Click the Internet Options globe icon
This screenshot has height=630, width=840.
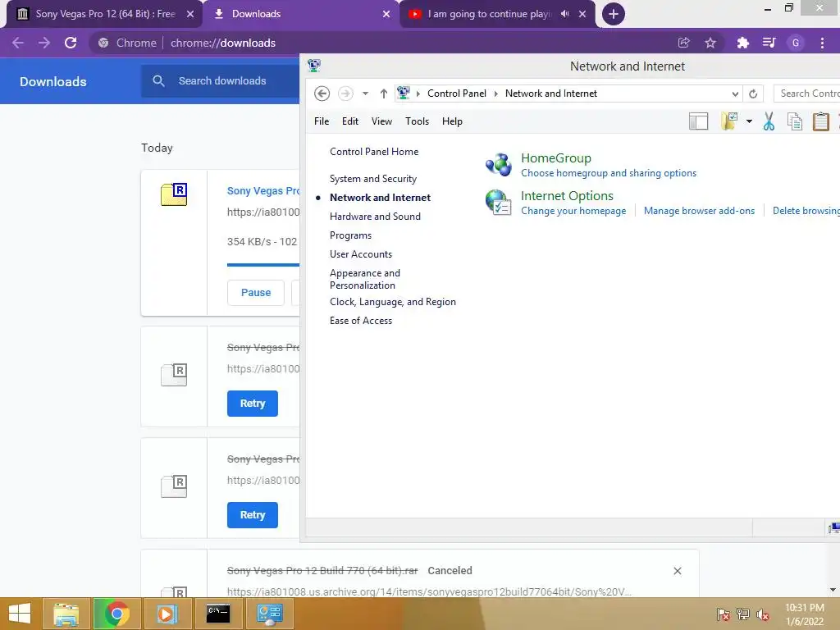tap(498, 203)
